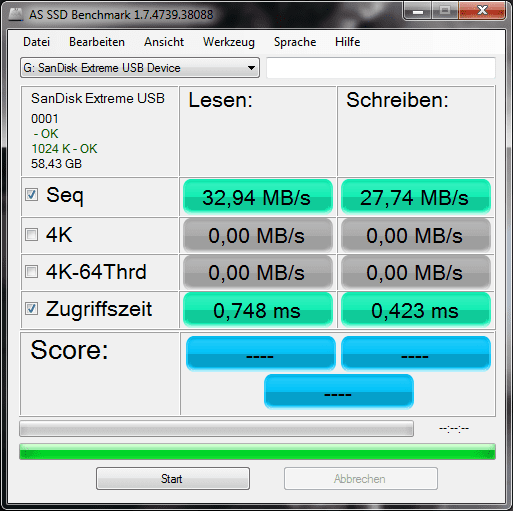Click the 0001 firmware text
Screen dimensions: 513x511
(x=45, y=119)
